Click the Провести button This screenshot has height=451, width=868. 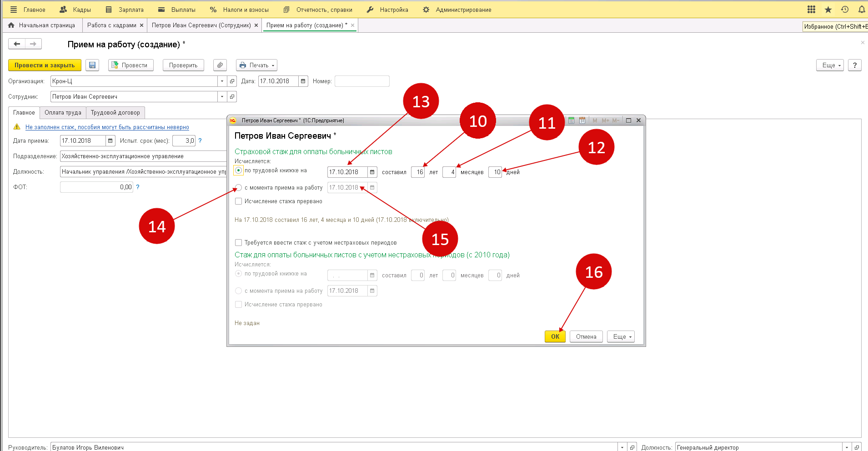(x=131, y=65)
